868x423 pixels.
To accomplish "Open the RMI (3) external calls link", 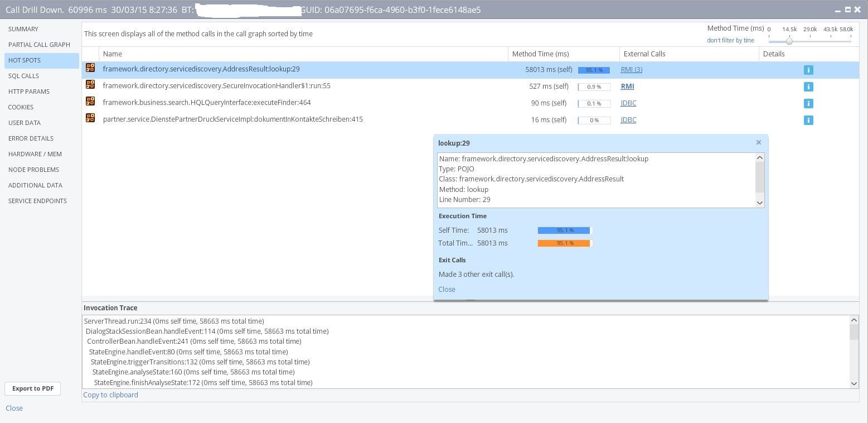I will click(x=631, y=70).
